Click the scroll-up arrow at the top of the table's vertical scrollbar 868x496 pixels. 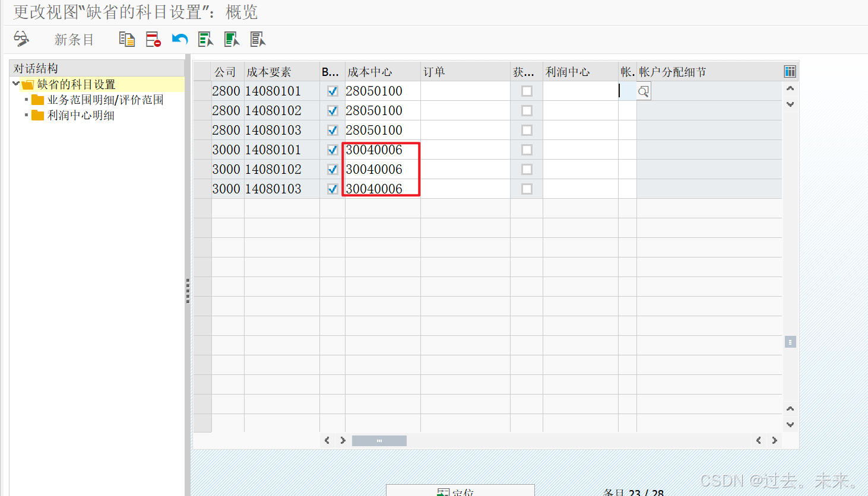(790, 88)
